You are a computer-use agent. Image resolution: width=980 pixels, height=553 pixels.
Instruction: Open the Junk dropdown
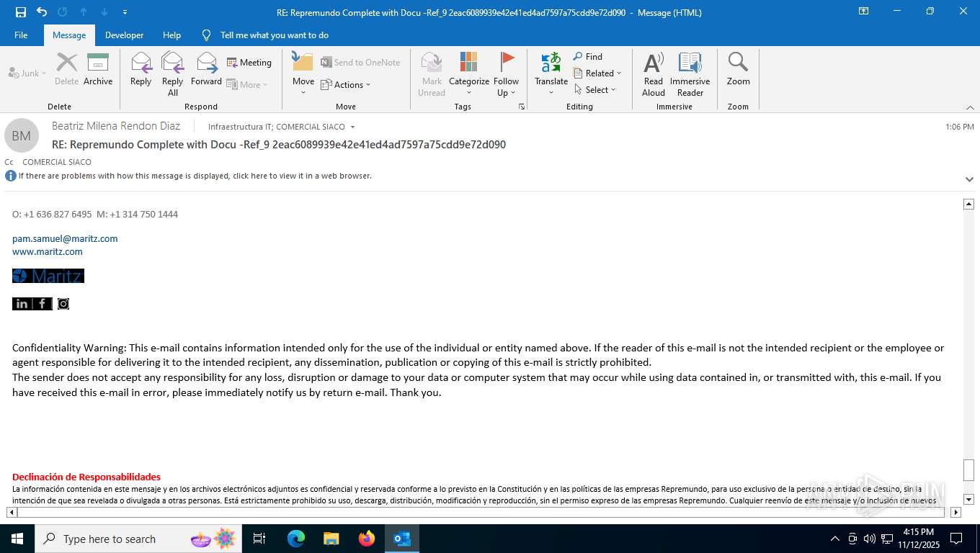[x=27, y=73]
